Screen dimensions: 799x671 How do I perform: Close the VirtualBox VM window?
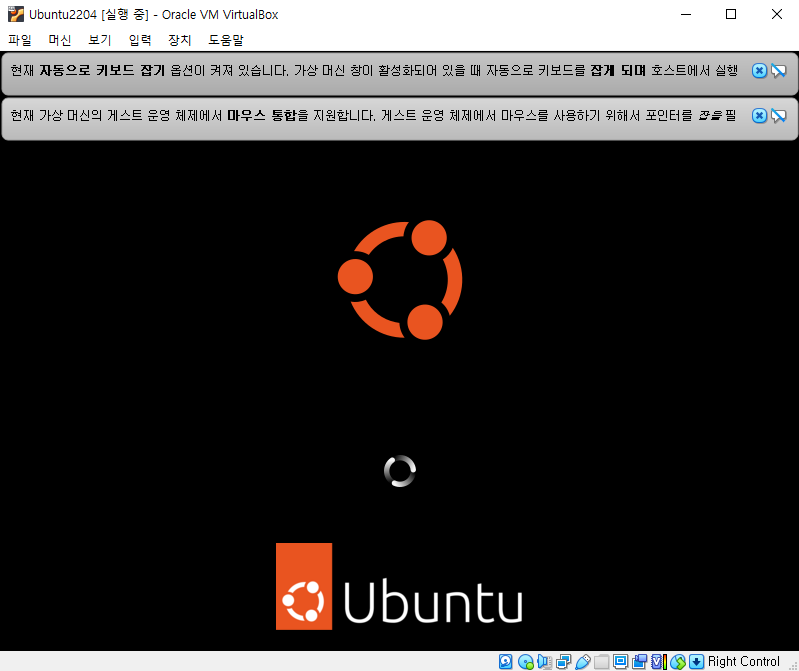776,14
